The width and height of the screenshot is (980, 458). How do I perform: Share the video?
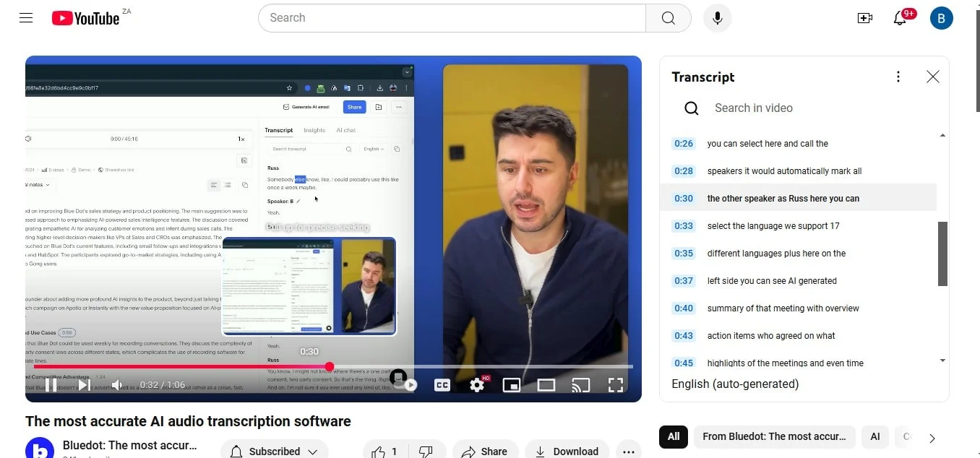485,451
